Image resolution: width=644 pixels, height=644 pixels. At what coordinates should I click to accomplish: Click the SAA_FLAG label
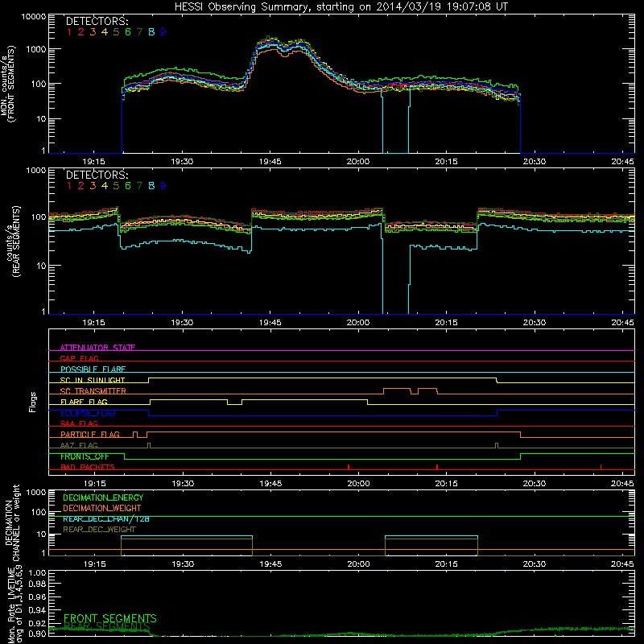79,423
